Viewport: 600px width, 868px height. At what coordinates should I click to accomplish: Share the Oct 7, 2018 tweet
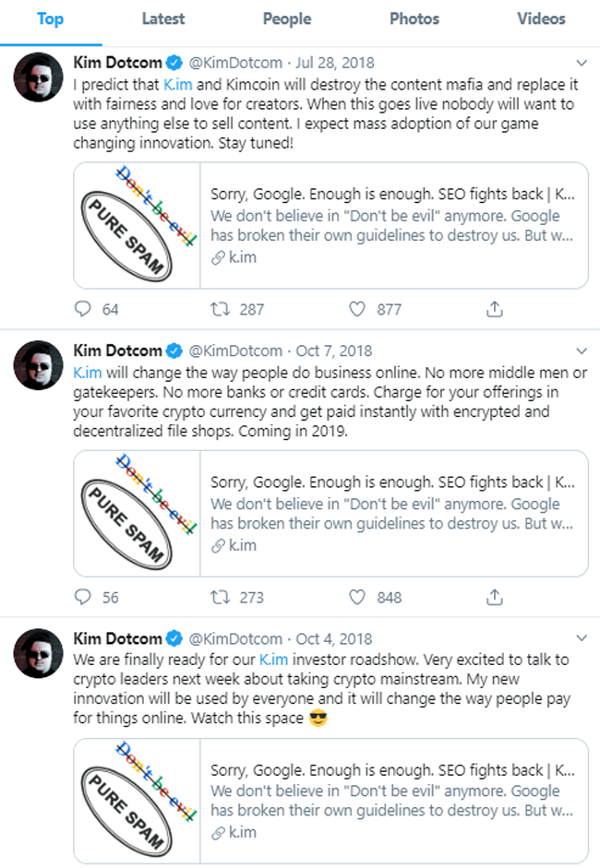click(x=494, y=597)
